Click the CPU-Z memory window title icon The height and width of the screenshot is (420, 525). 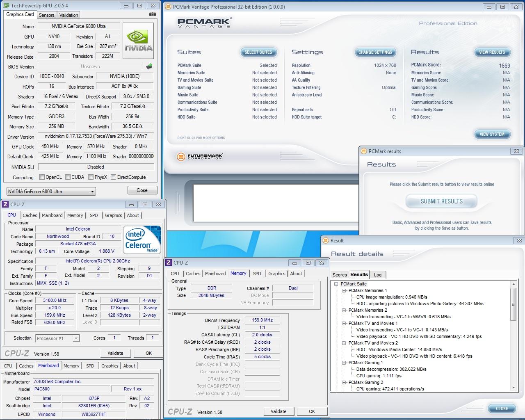pyautogui.click(x=169, y=262)
